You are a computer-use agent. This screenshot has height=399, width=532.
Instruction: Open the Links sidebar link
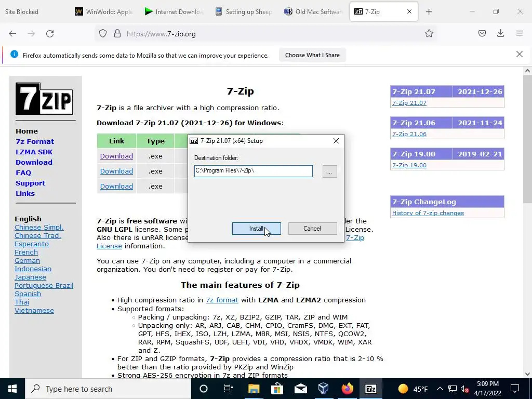[x=25, y=193]
